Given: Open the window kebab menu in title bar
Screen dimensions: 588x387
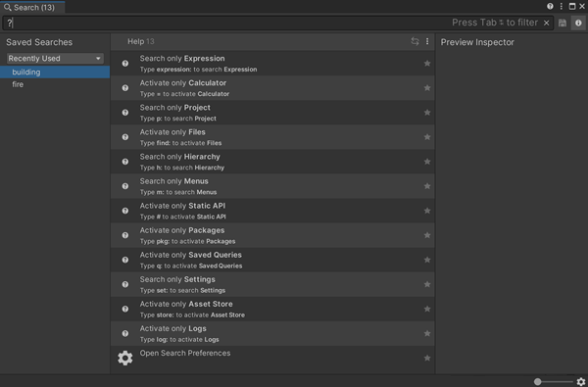Looking at the screenshot, I should [561, 7].
